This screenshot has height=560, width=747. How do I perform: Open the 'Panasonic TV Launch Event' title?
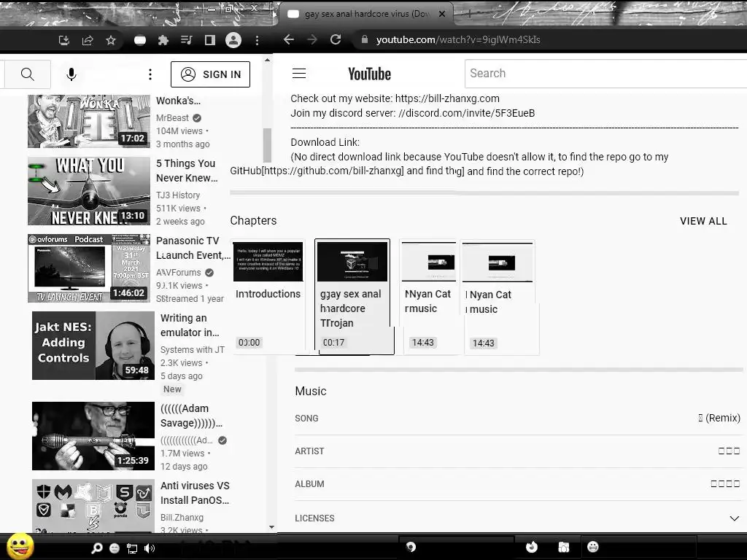coord(193,248)
